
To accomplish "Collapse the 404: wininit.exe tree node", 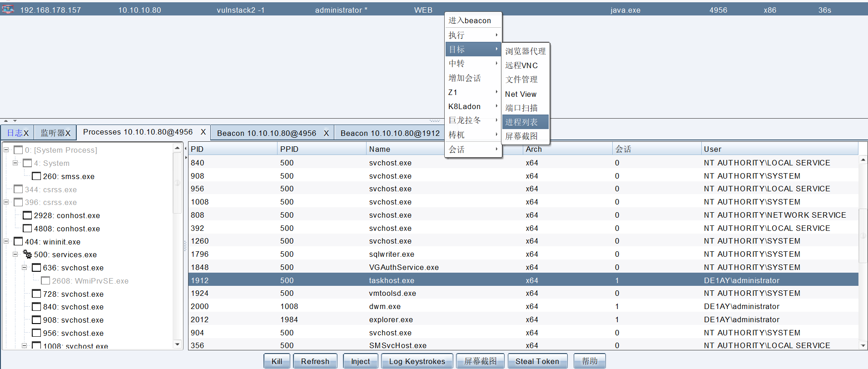I will pyautogui.click(x=6, y=241).
